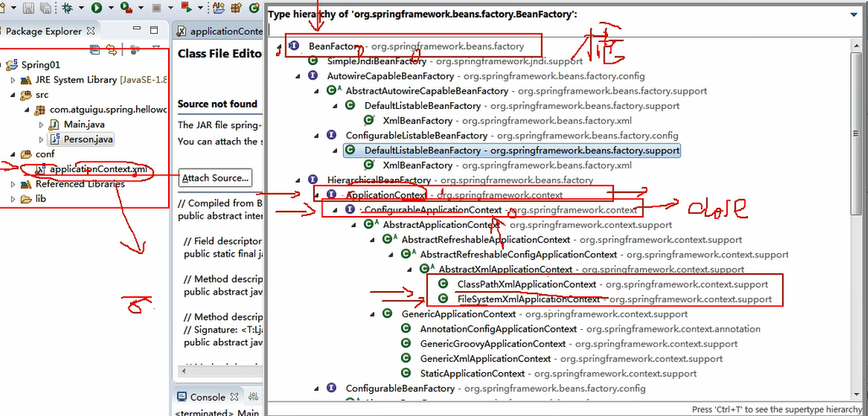The width and height of the screenshot is (868, 416).
Task: Select the applicationContext editor tab
Action: coord(221,31)
